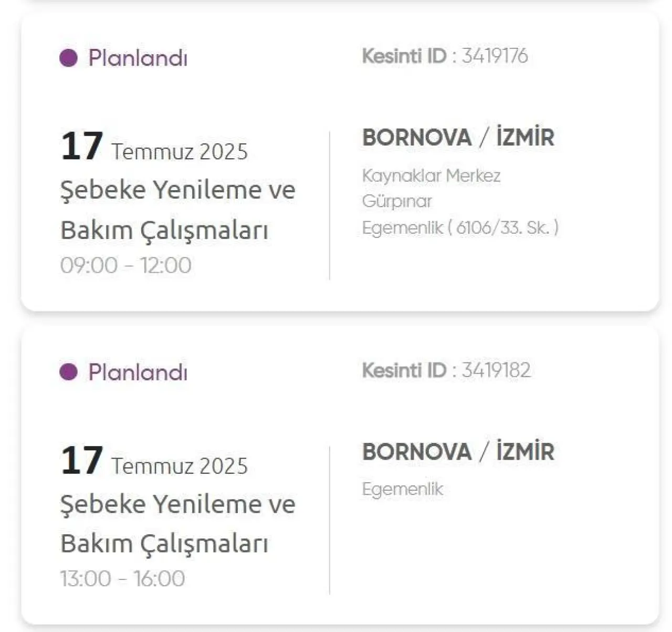The width and height of the screenshot is (672, 632).
Task: Click the purple status dot on outage 3419176
Action: 69,57
